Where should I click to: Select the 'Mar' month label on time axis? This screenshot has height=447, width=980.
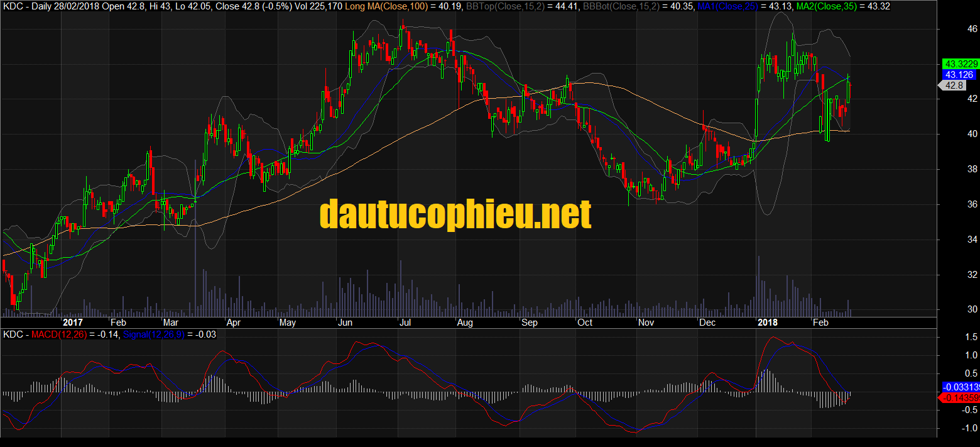click(x=170, y=323)
